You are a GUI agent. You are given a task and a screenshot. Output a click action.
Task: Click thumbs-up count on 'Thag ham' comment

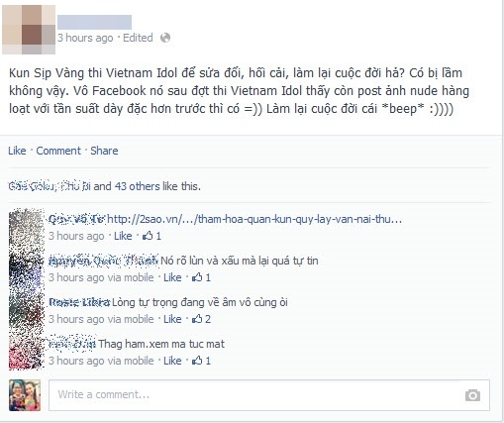coord(201,361)
